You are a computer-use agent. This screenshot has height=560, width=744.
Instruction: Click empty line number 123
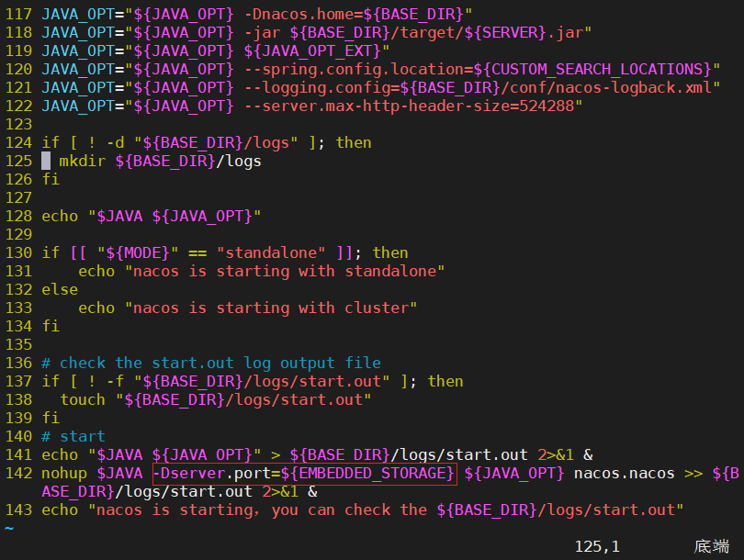(18, 124)
